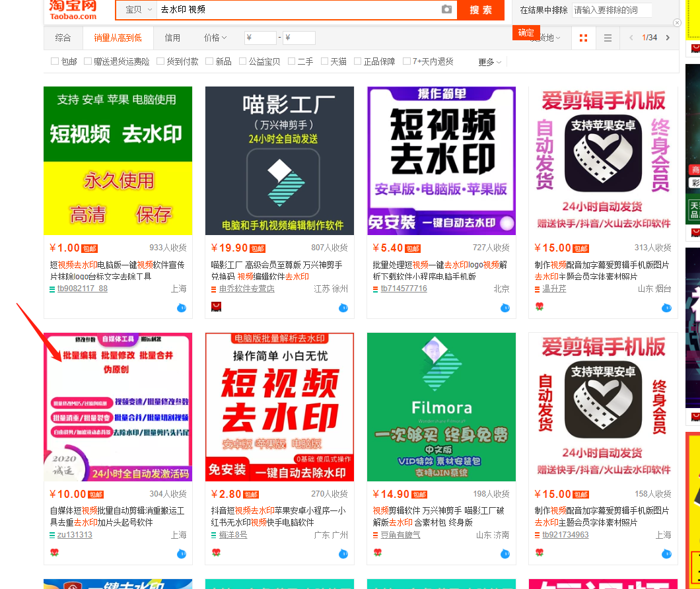This screenshot has height=589, width=700.
Task: Go to next results page arrow
Action: (x=668, y=38)
